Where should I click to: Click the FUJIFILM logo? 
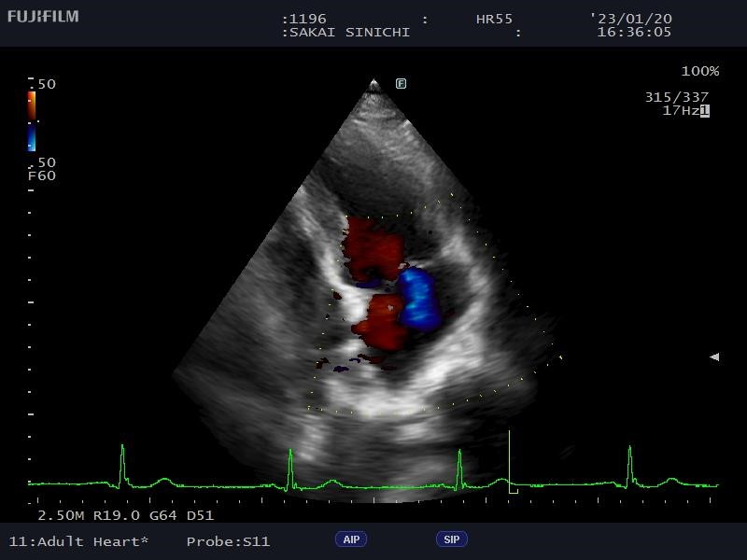point(43,17)
